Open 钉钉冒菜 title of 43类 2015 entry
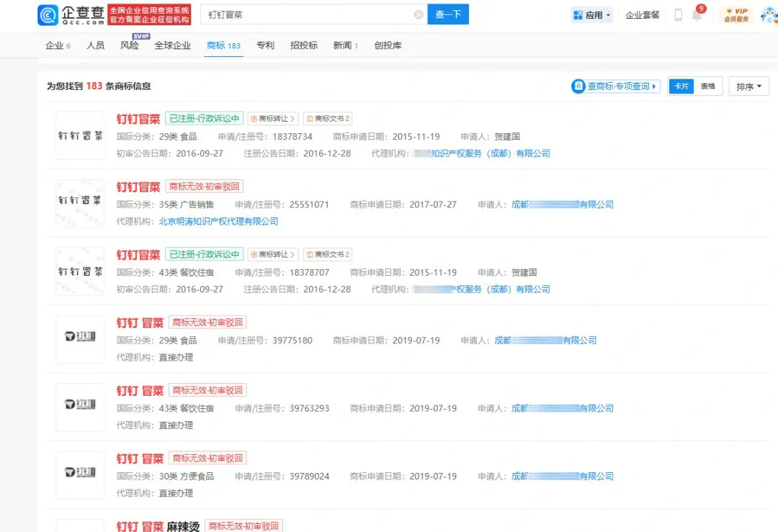This screenshot has width=778, height=532. click(138, 255)
